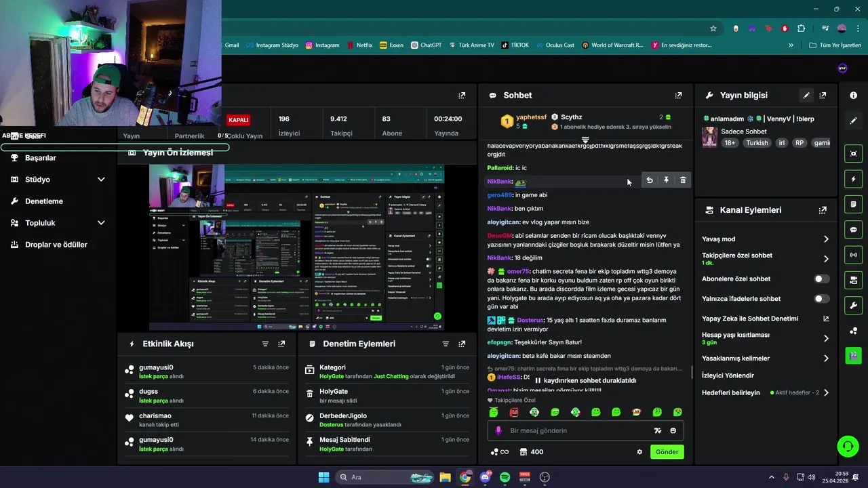Screen dimensions: 868x488
Task: Collapse the pinned leaderboard in chat
Action: tap(585, 140)
